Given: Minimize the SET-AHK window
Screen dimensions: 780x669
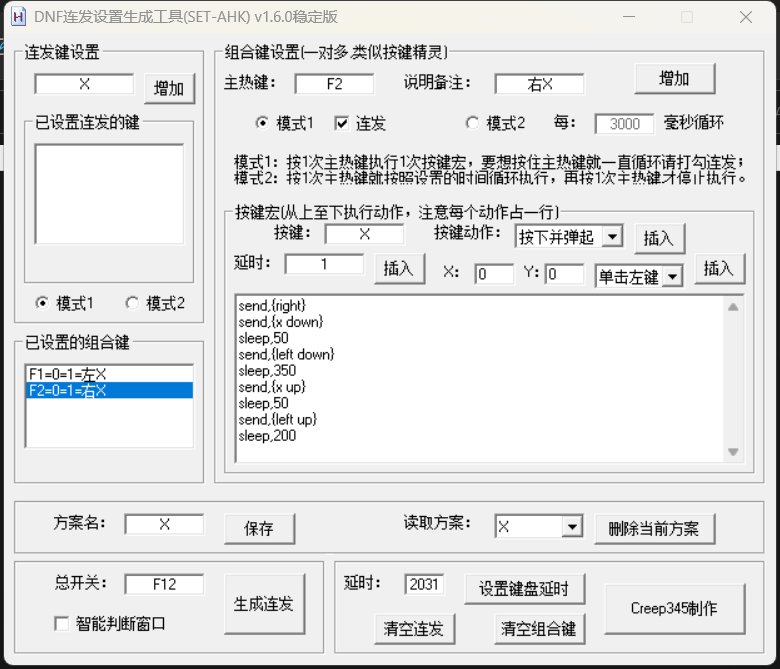Looking at the screenshot, I should click(629, 17).
